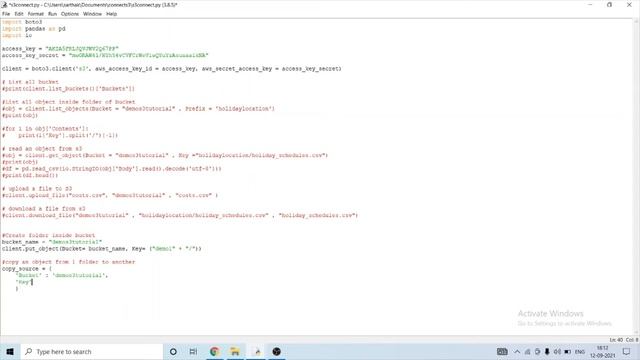Restore down the IDLE editor window
Image resolution: width=640 pixels, height=360 pixels.
click(x=609, y=5)
